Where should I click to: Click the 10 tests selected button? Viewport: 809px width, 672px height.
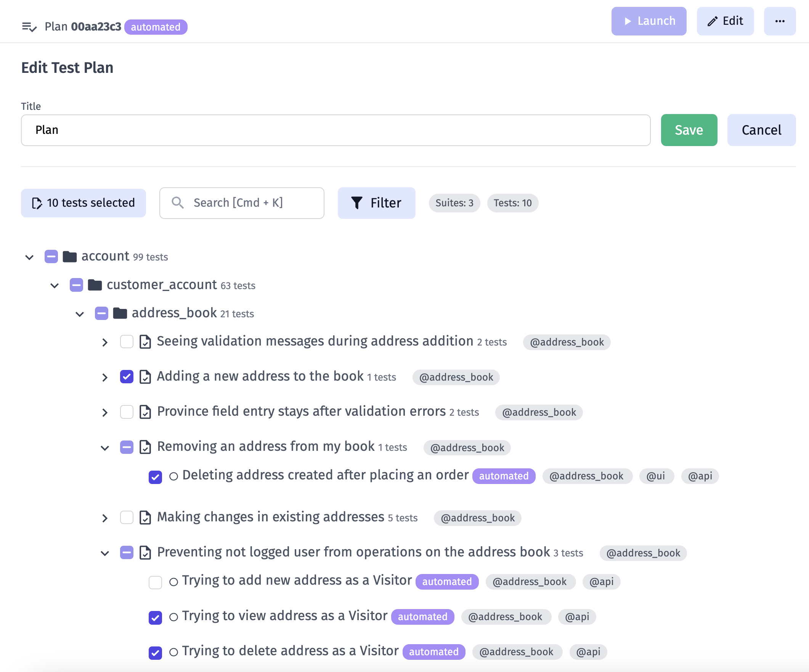tap(83, 203)
